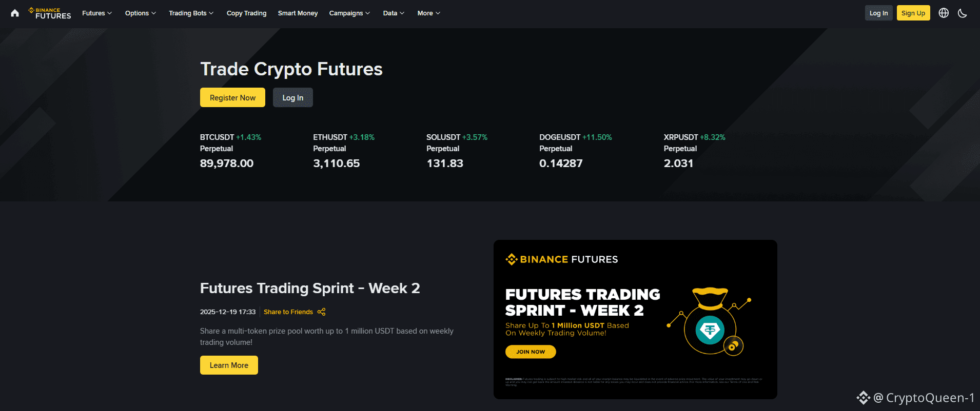Open the globe language selector
The image size is (980, 411).
pyautogui.click(x=944, y=13)
